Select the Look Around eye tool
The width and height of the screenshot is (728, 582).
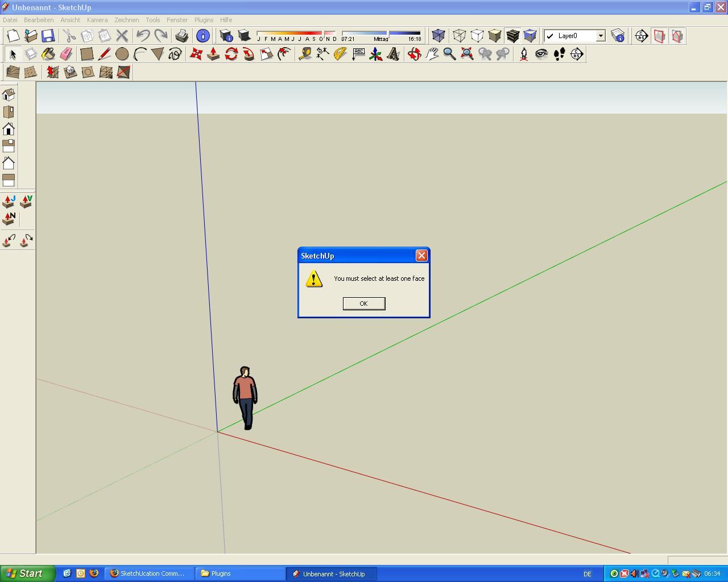click(541, 54)
